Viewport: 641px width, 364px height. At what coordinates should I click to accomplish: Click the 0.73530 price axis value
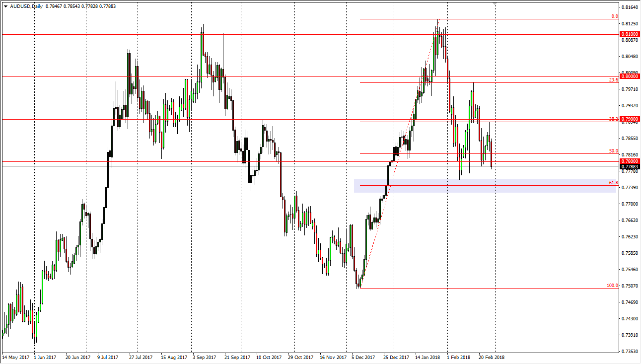point(630,352)
